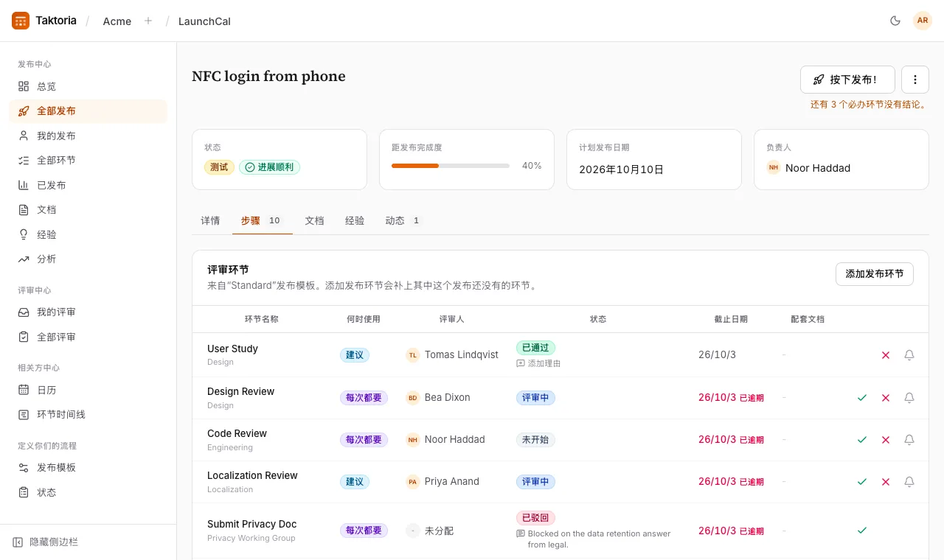
Task: Switch to 经验 tab
Action: 355,220
